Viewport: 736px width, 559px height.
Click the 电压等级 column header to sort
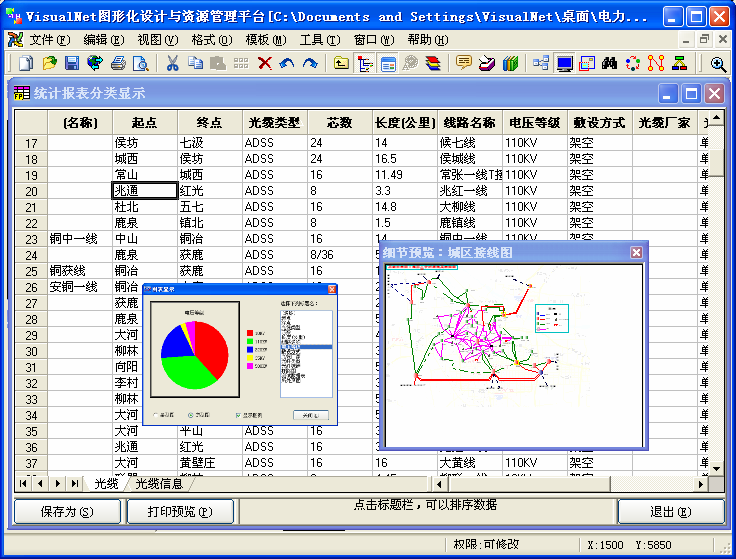click(x=534, y=123)
